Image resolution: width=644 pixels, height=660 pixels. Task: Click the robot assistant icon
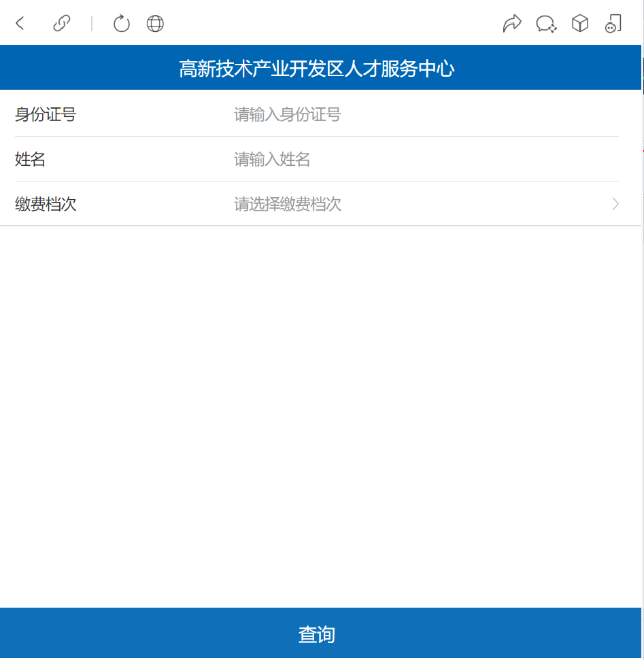coord(613,24)
